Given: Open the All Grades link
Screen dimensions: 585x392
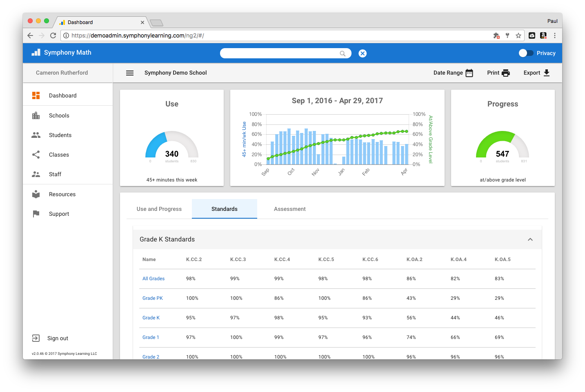Looking at the screenshot, I should click(153, 279).
